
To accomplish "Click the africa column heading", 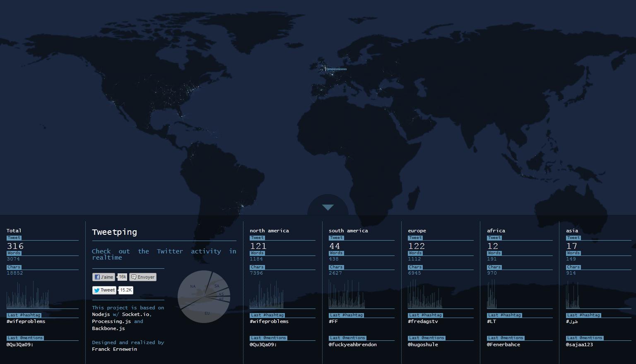I will [496, 231].
